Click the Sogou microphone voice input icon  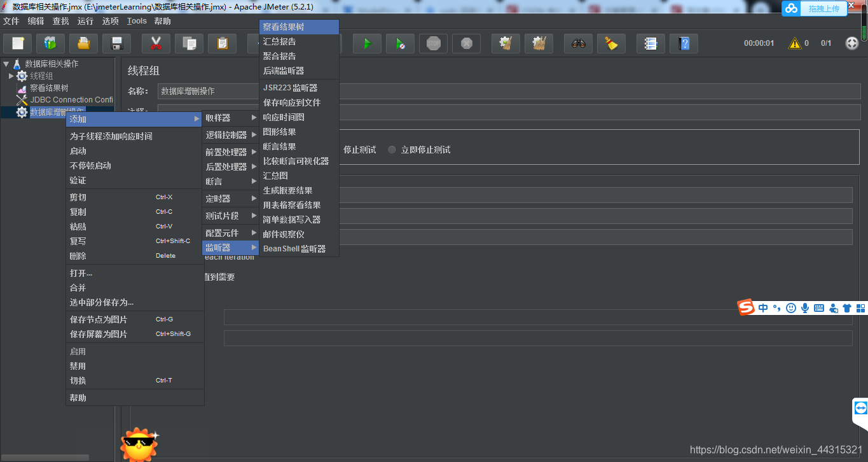click(x=805, y=308)
